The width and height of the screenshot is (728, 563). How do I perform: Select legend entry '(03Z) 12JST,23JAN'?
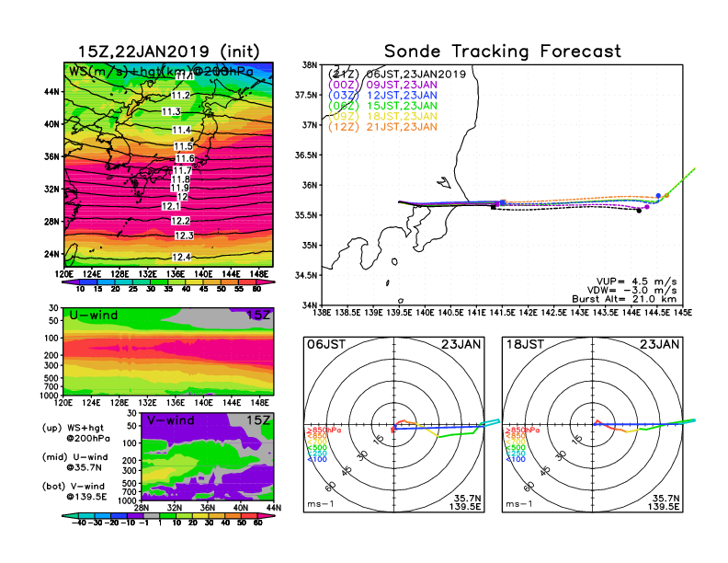click(x=382, y=96)
